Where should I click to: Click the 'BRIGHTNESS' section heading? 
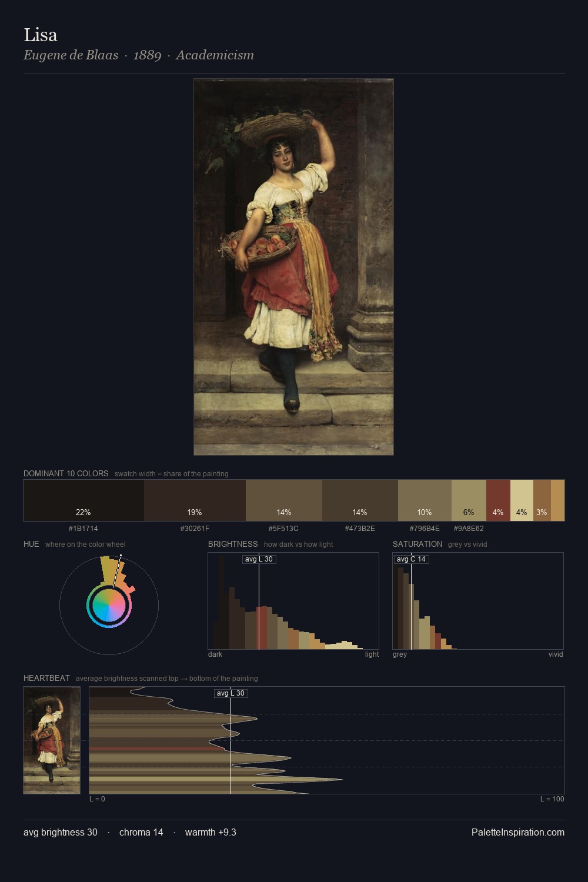pos(233,544)
